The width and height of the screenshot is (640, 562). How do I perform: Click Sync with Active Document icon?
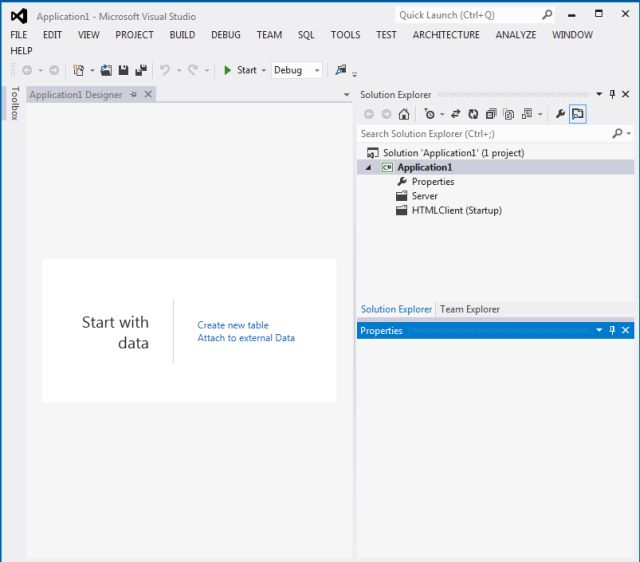tap(454, 114)
